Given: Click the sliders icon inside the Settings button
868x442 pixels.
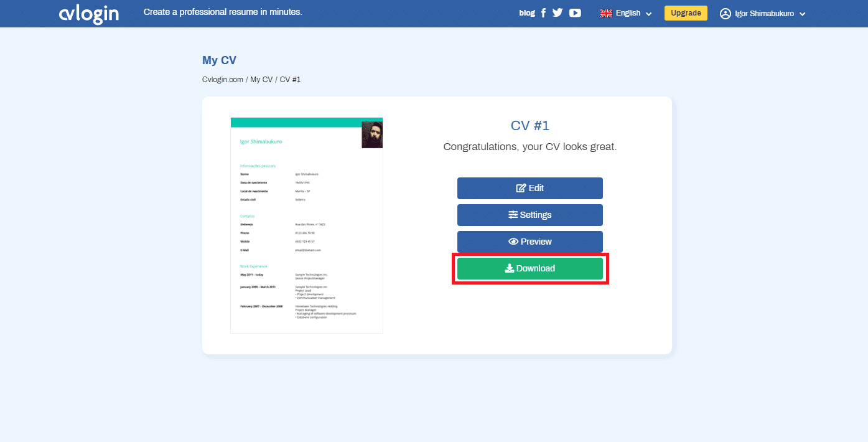Looking at the screenshot, I should pyautogui.click(x=513, y=215).
